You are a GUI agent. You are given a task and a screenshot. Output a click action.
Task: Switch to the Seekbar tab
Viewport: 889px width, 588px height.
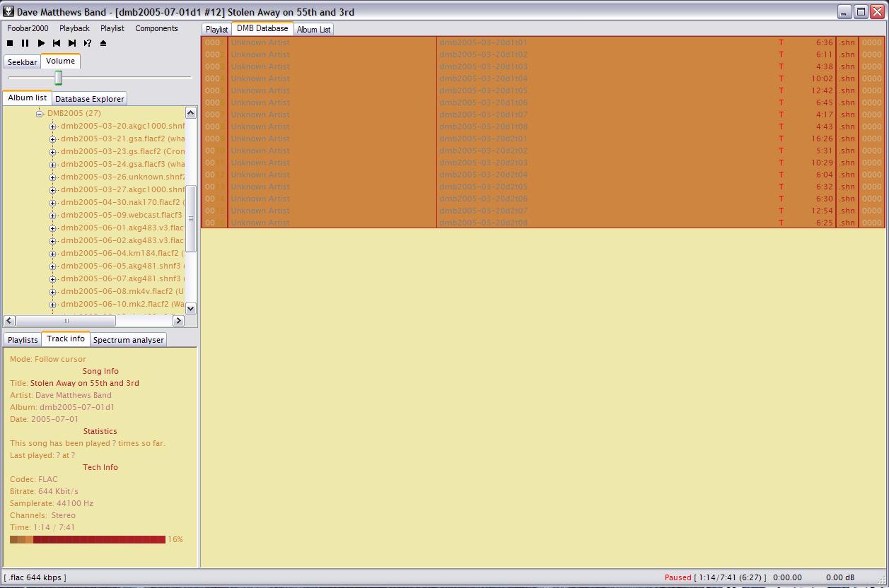[22, 62]
